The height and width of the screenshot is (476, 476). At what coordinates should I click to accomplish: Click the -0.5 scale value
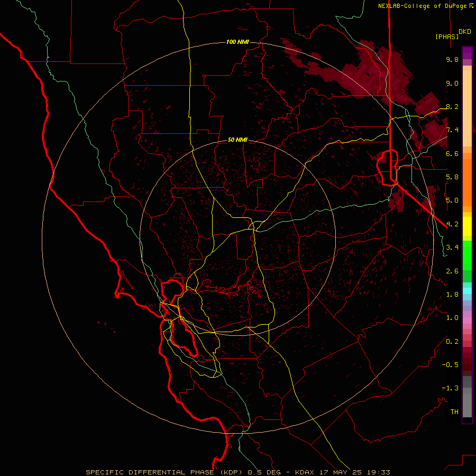450,364
